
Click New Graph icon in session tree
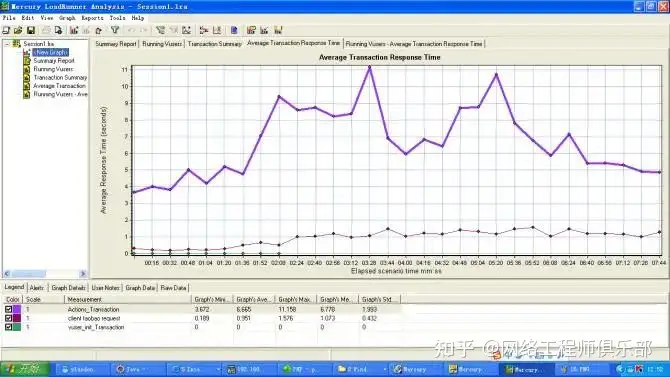pyautogui.click(x=27, y=52)
